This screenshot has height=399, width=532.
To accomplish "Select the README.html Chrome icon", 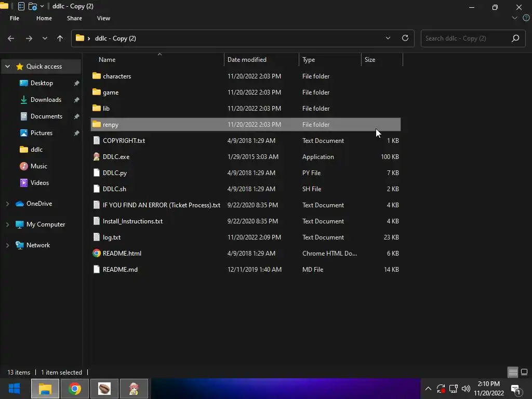I will point(96,253).
